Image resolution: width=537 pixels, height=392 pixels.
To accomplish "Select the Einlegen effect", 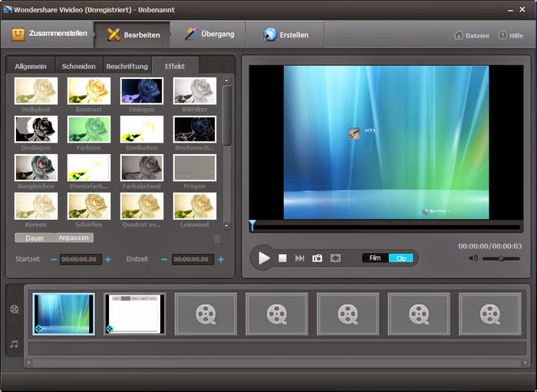I will [142, 91].
